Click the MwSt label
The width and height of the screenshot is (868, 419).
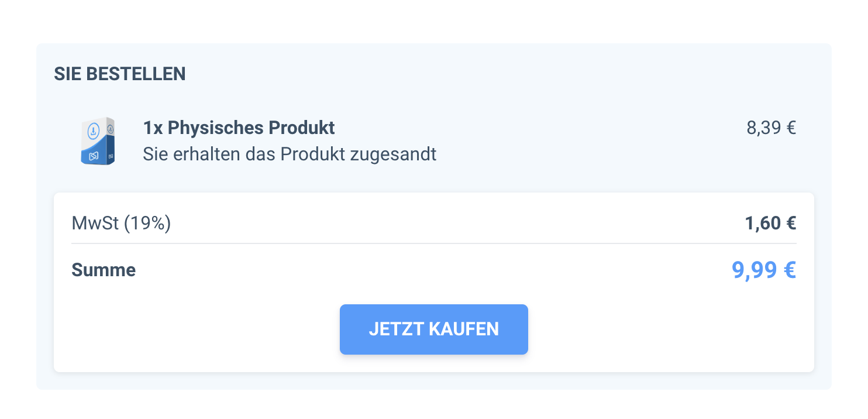coord(95,223)
